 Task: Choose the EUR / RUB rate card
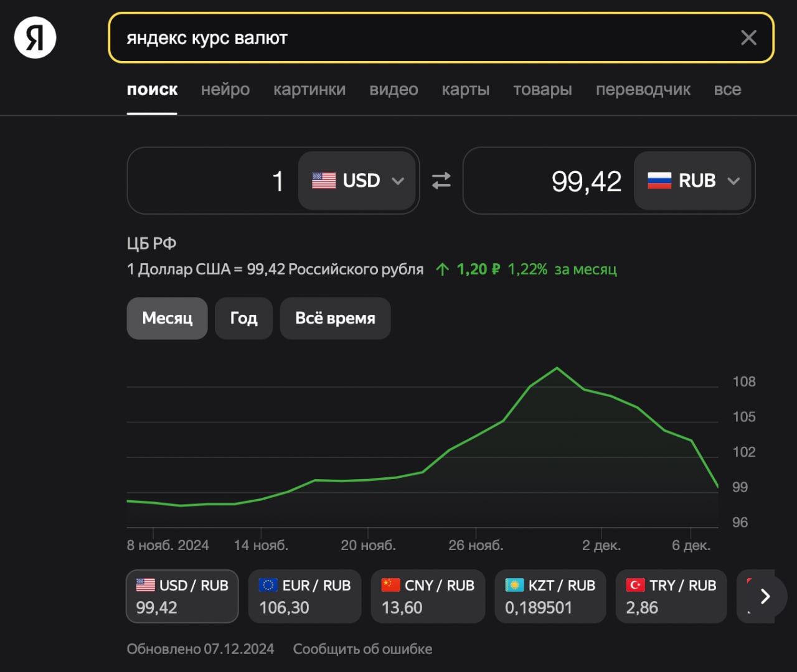coord(304,596)
